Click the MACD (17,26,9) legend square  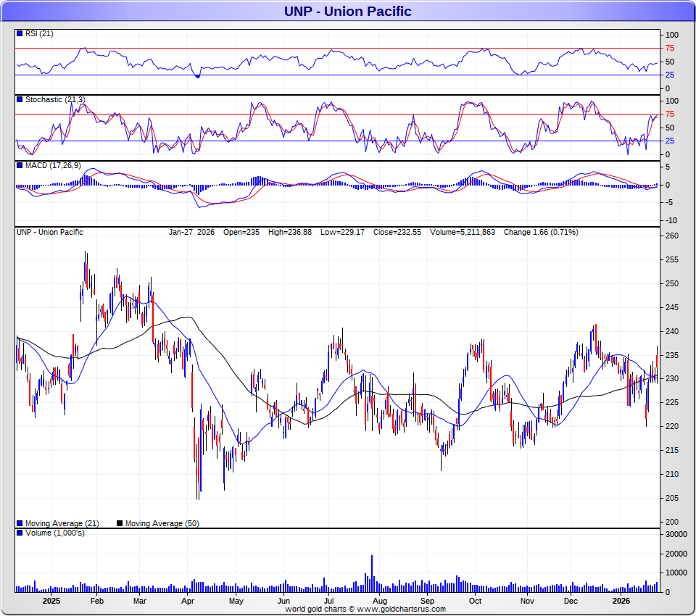coord(20,165)
